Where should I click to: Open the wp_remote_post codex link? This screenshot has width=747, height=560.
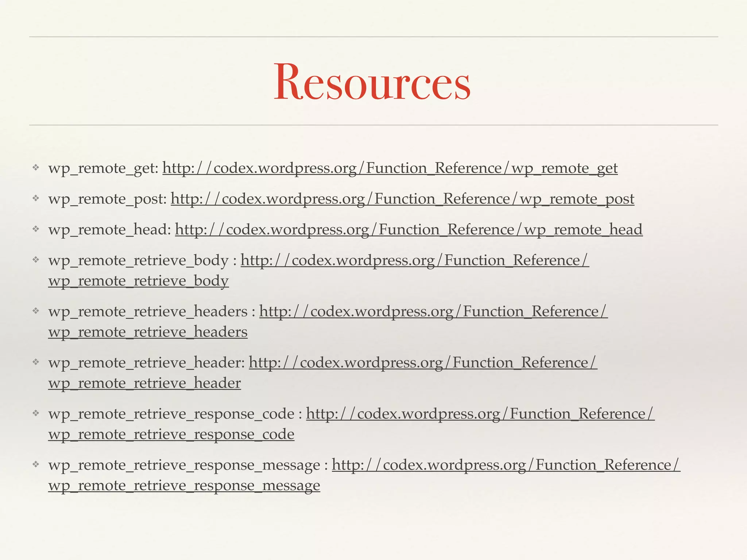point(402,199)
